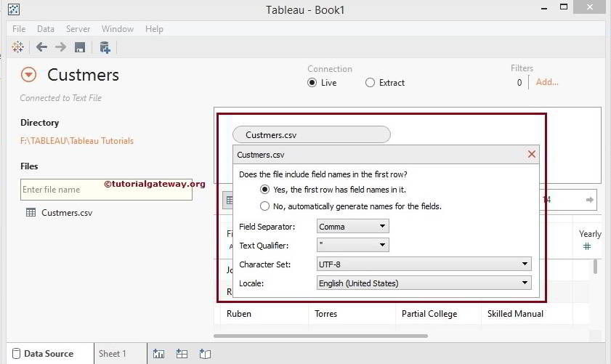Open the Locale English (United States) dropdown

click(424, 283)
